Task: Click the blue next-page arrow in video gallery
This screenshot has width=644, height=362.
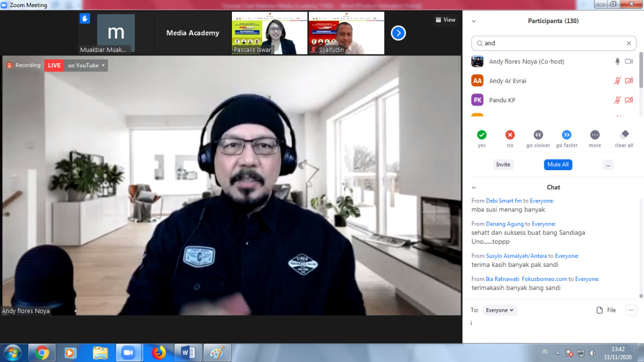Action: 398,32
